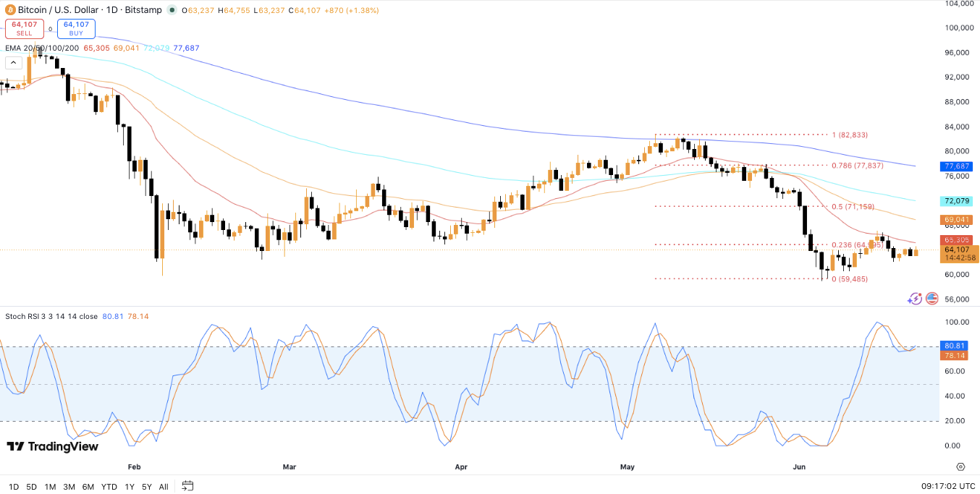Select the 5D time range
The image size is (980, 494).
tap(32, 487)
